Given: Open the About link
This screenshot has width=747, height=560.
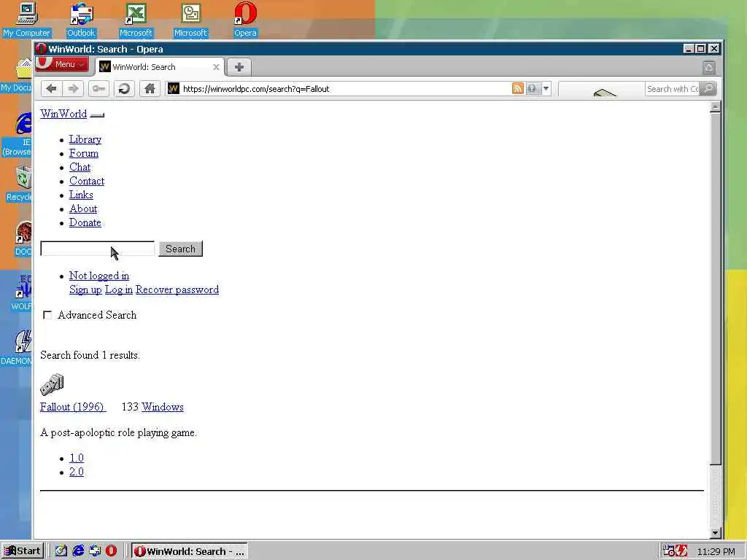Looking at the screenshot, I should click(x=83, y=209).
